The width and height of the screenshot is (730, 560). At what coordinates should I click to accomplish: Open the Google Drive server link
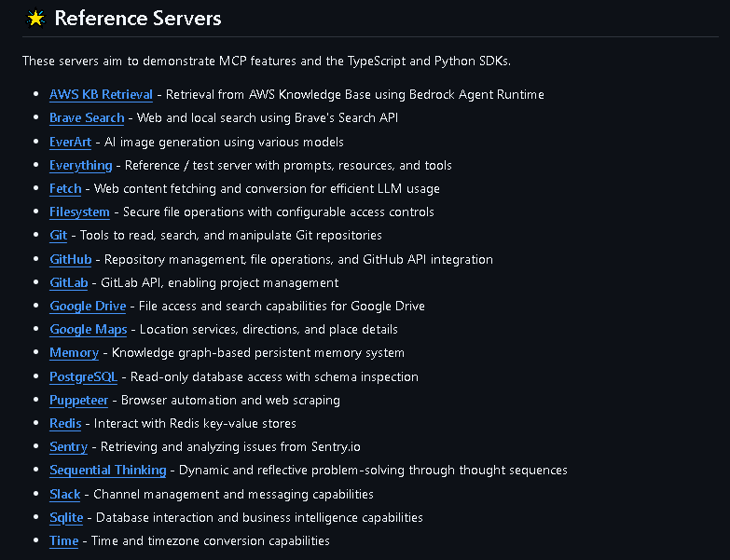coord(88,306)
